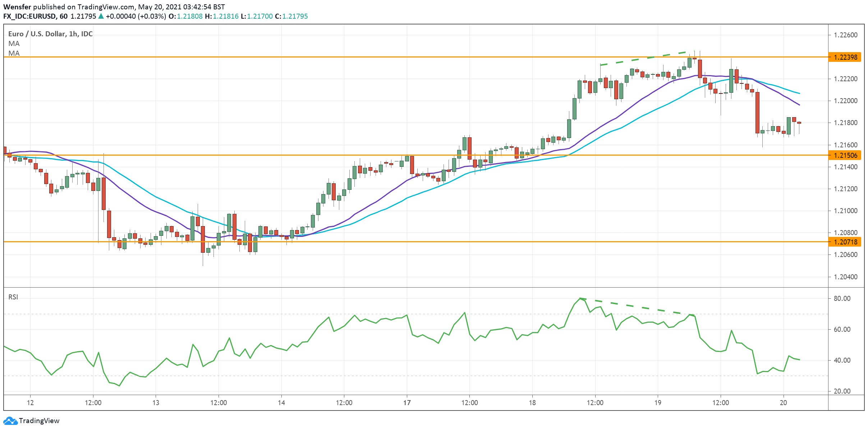Click the orange 1.22398 price tag
The height and width of the screenshot is (431, 868).
pos(845,57)
